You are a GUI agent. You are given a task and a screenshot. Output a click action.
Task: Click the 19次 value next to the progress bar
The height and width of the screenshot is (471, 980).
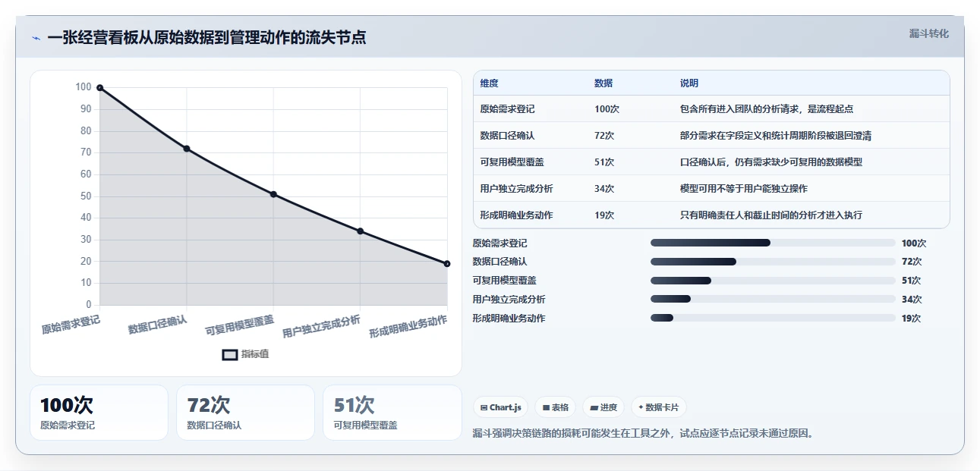[911, 319]
